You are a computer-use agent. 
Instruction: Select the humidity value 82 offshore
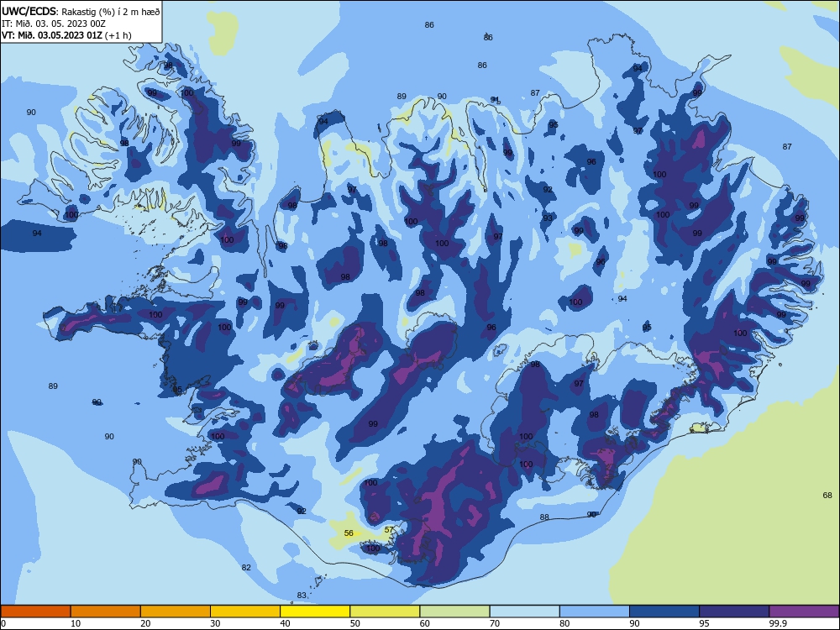click(x=246, y=567)
